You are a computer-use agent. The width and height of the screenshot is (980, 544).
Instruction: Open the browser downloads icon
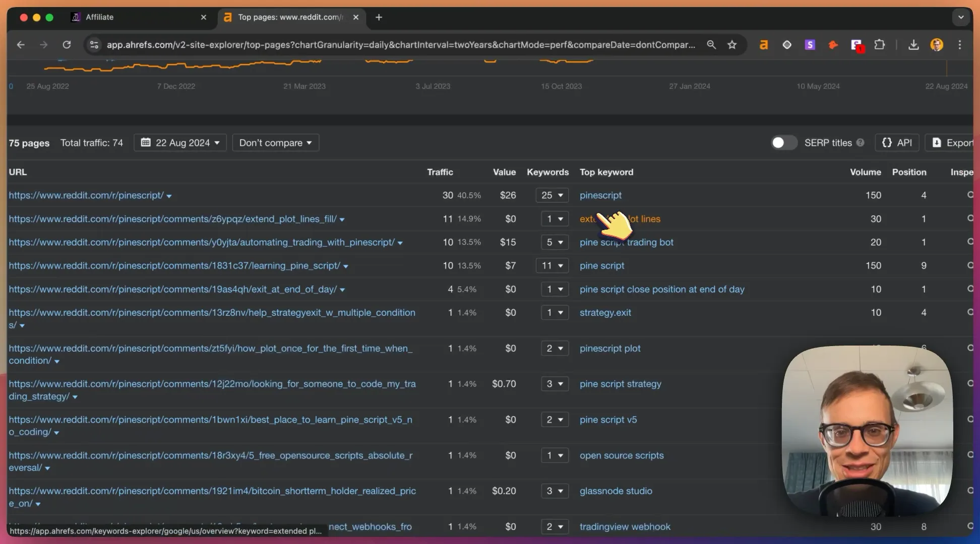pyautogui.click(x=913, y=45)
